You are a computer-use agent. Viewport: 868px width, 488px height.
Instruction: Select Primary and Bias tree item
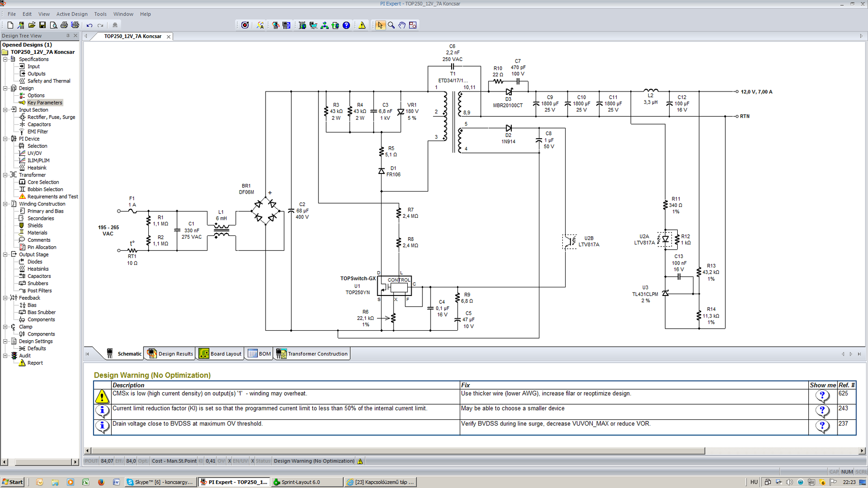(45, 211)
